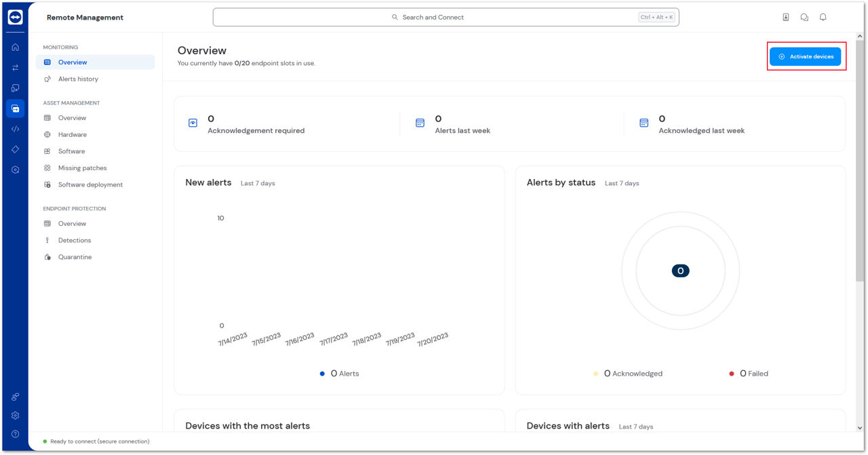This screenshot has height=455, width=868.
Task: Select Detections under Endpoint Protection
Action: click(75, 240)
